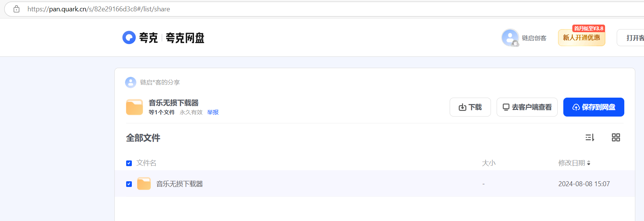
Task: Click the blue 保存到网盘 button
Action: pyautogui.click(x=594, y=107)
